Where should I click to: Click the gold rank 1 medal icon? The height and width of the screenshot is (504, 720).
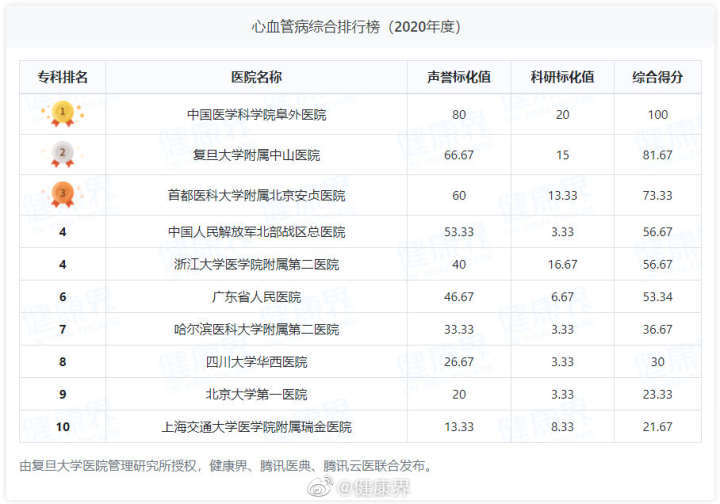coord(62,114)
